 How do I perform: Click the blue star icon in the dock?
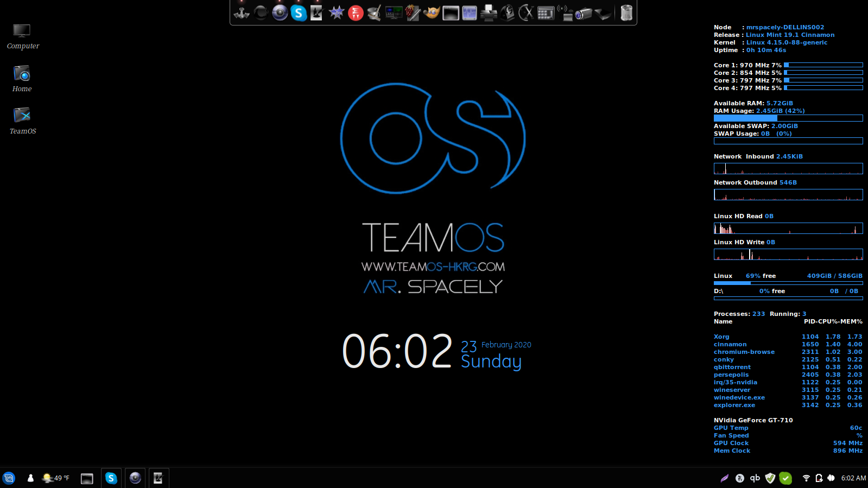point(337,12)
